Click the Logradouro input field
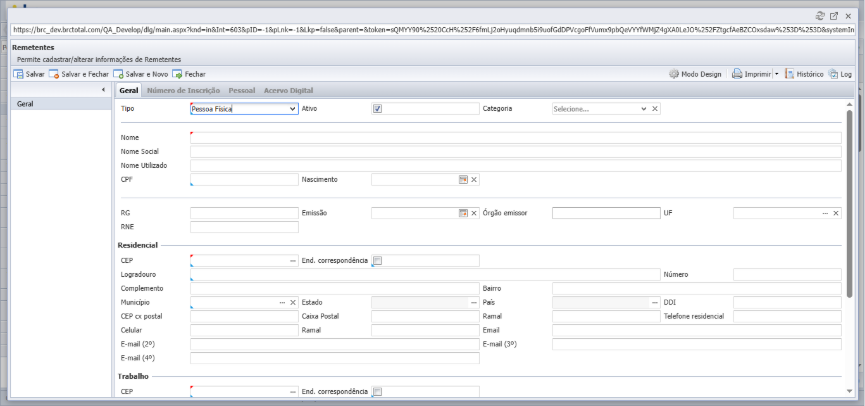The image size is (865, 406). pos(425,275)
